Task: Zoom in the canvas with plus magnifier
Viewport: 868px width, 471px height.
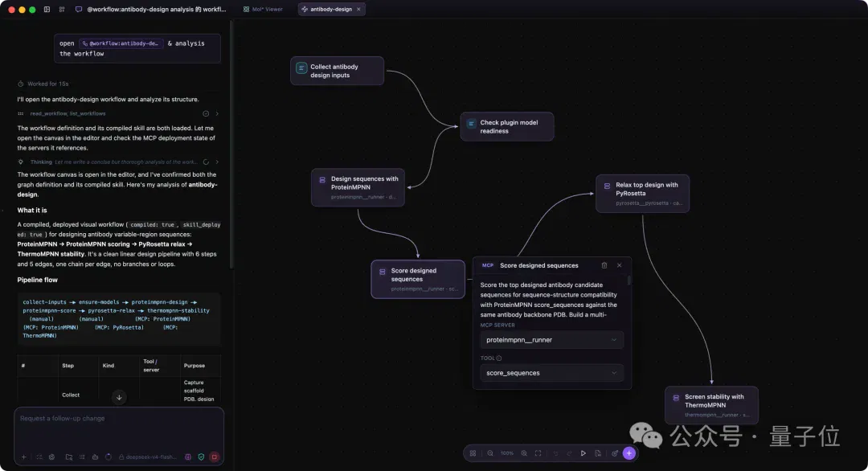Action: click(x=524, y=453)
